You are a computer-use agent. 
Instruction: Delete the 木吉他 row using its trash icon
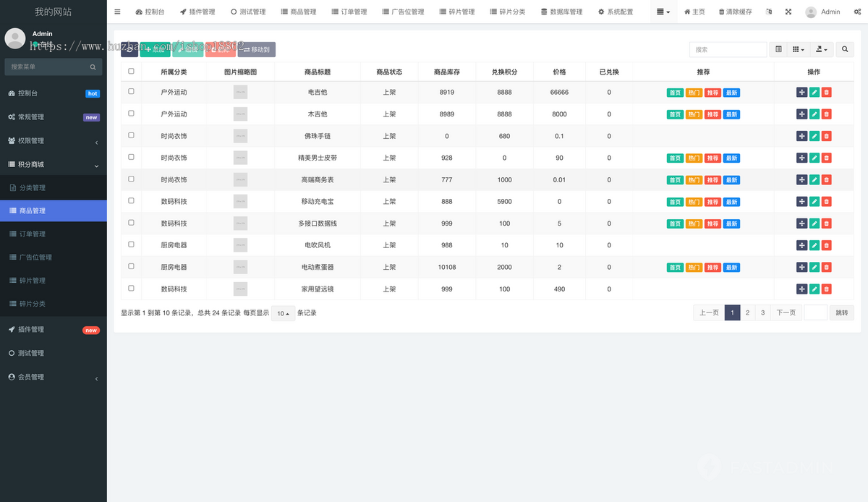click(826, 114)
